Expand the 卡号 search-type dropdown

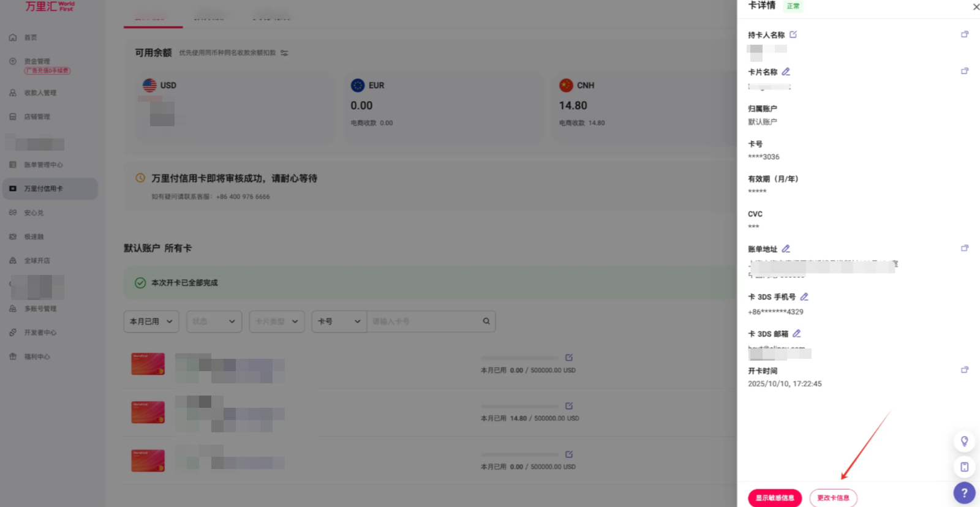coord(339,321)
